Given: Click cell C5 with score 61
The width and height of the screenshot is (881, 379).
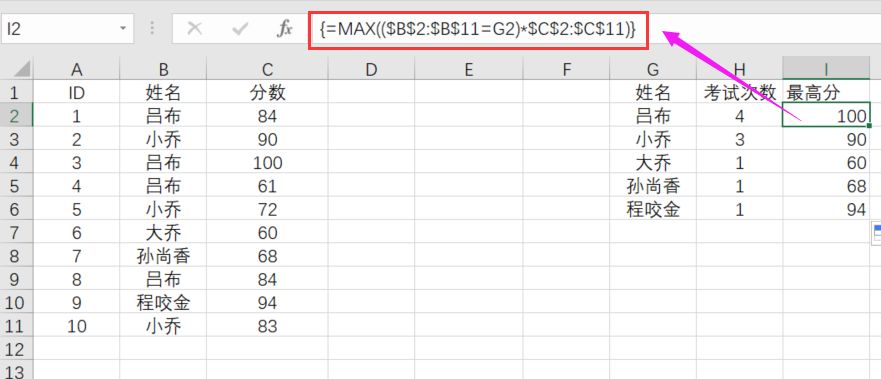Looking at the screenshot, I should (x=267, y=185).
